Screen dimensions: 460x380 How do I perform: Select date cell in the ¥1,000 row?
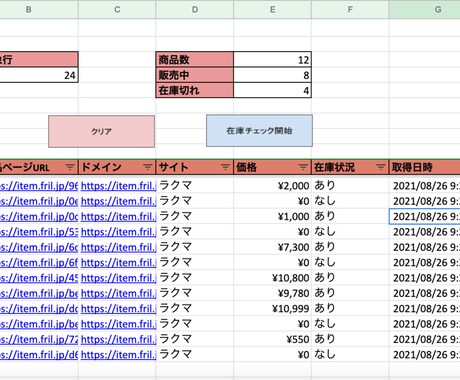coord(424,216)
